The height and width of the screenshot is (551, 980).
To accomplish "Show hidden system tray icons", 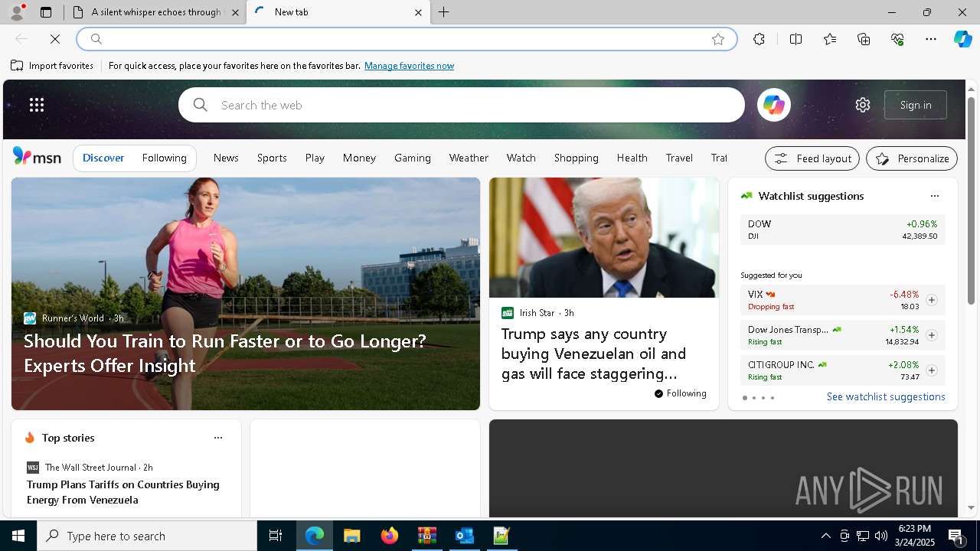I will pos(825,536).
